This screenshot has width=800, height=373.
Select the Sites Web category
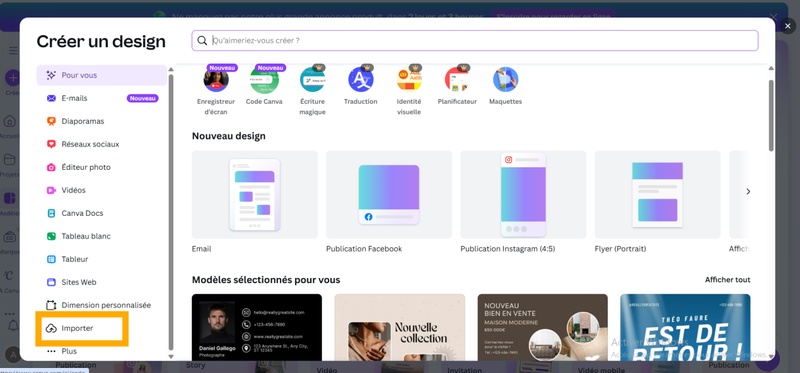[x=102, y=282]
